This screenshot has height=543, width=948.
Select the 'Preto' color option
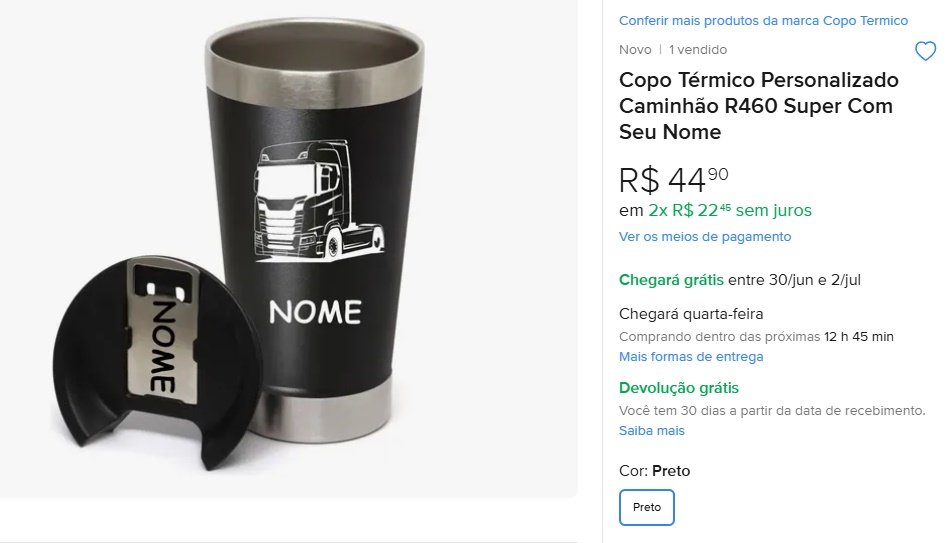[x=647, y=507]
